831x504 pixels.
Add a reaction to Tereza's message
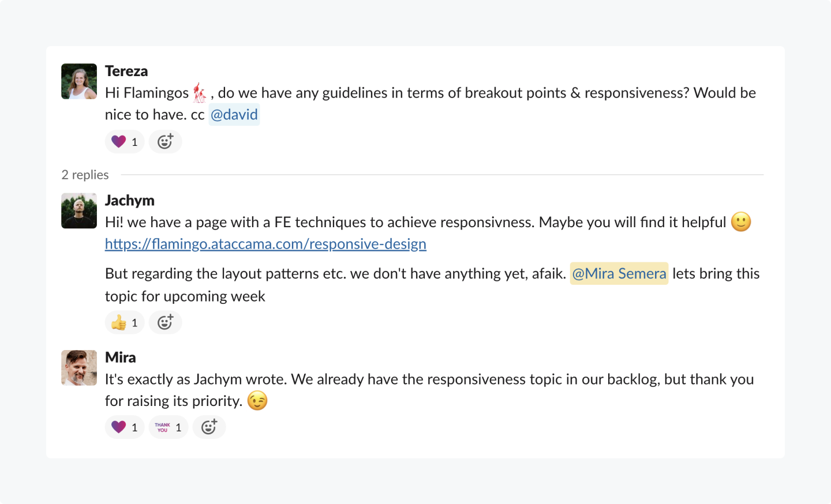165,142
